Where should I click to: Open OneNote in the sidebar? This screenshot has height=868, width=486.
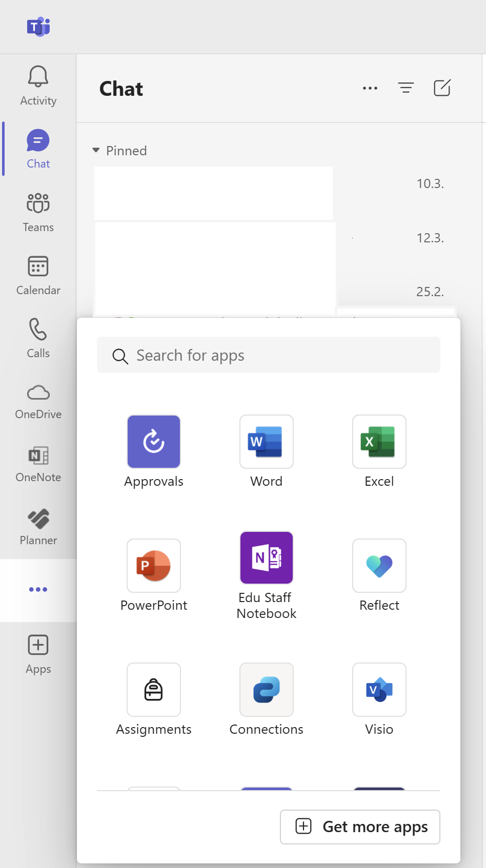pyautogui.click(x=38, y=464)
